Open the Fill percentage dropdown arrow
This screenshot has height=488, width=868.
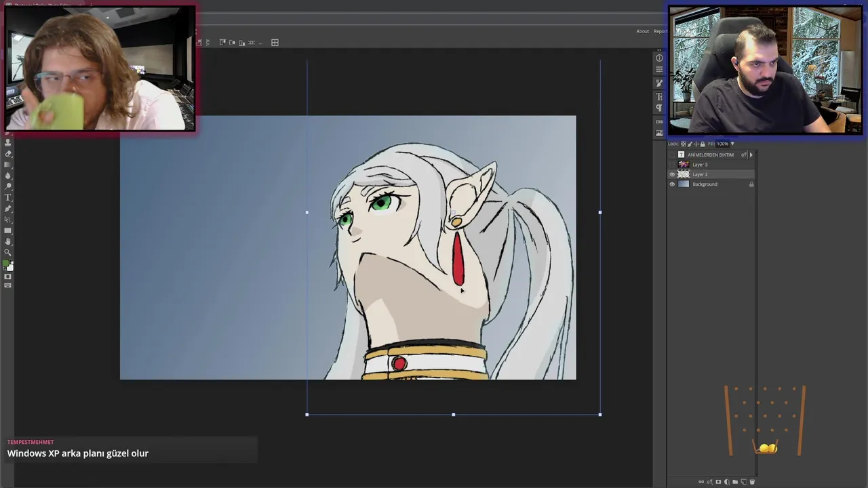(732, 144)
